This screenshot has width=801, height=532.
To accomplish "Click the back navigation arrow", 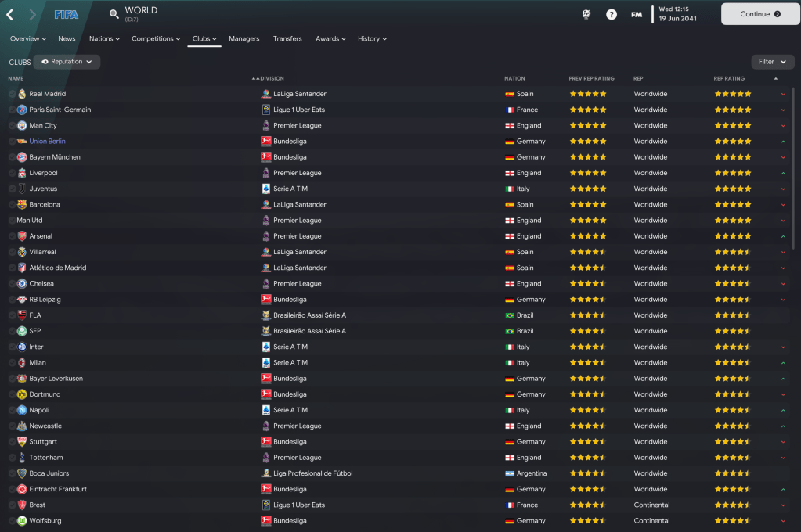I will pyautogui.click(x=10, y=14).
